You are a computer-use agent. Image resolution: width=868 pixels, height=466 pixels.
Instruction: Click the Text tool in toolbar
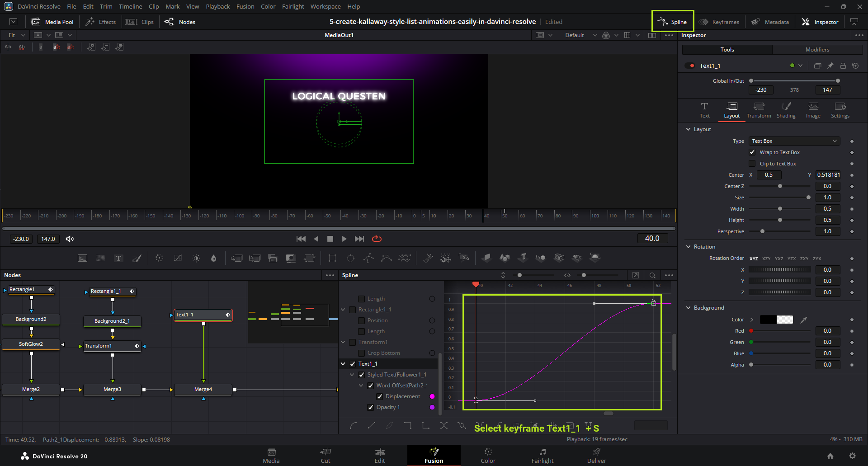coord(118,258)
